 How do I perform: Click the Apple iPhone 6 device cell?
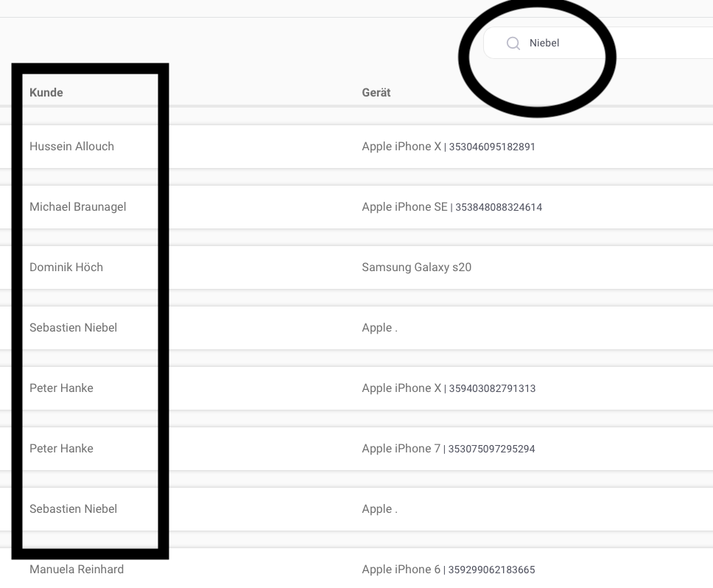pyautogui.click(x=401, y=570)
